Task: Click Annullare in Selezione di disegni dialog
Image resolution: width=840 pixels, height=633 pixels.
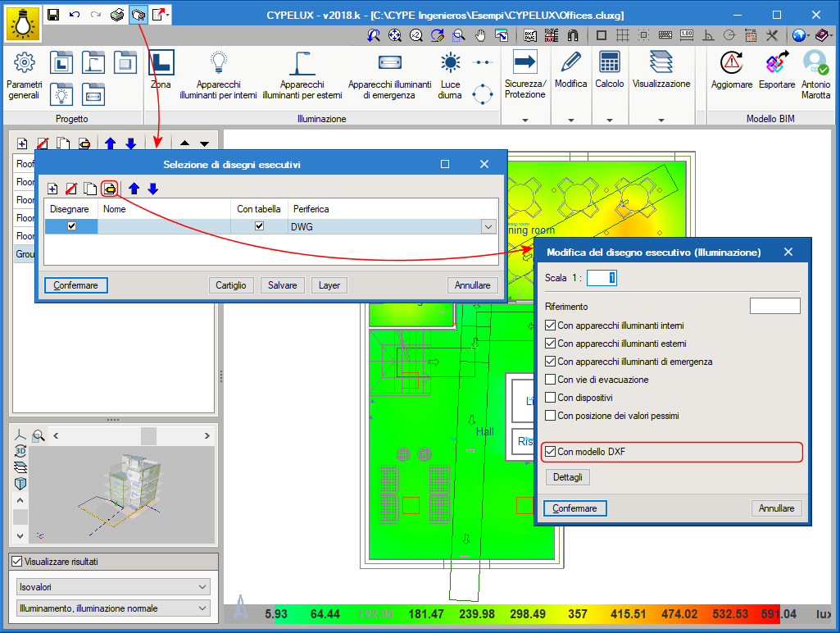Action: pos(472,285)
